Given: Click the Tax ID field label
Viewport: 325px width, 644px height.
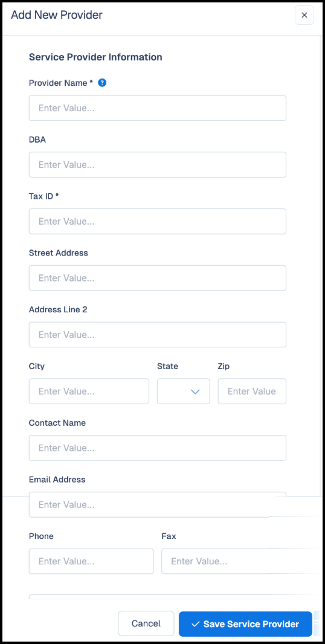Looking at the screenshot, I should [x=44, y=196].
